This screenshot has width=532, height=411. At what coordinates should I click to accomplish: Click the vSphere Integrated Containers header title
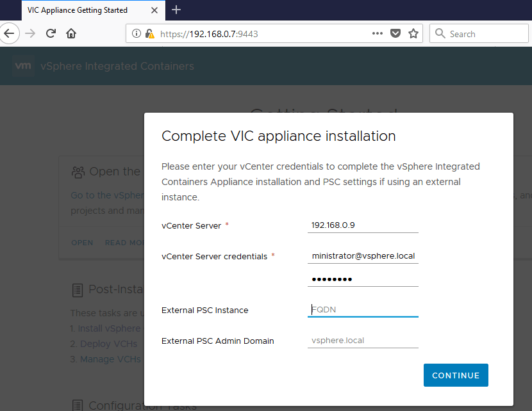pos(117,66)
